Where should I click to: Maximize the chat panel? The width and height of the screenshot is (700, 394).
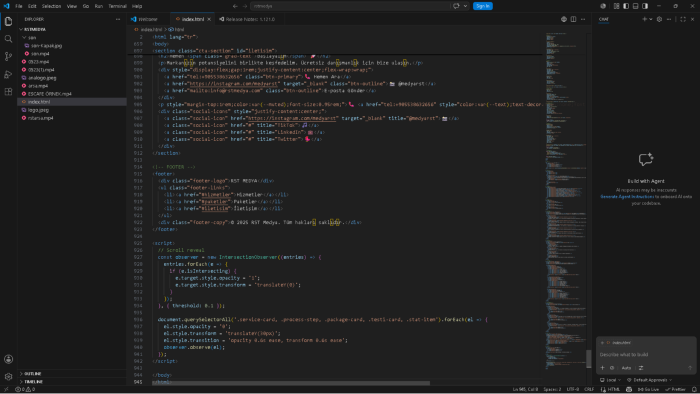[683, 19]
